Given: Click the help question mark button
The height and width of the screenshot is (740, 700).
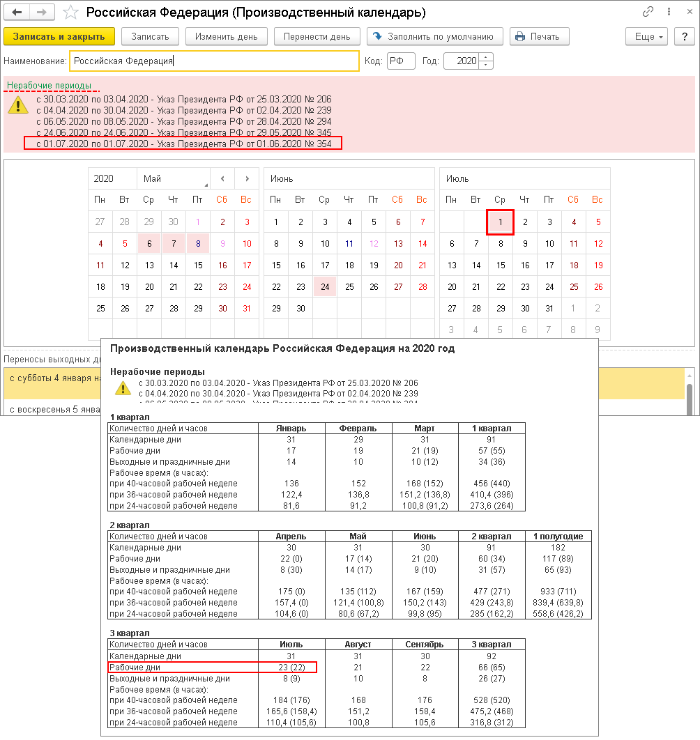Looking at the screenshot, I should click(685, 36).
